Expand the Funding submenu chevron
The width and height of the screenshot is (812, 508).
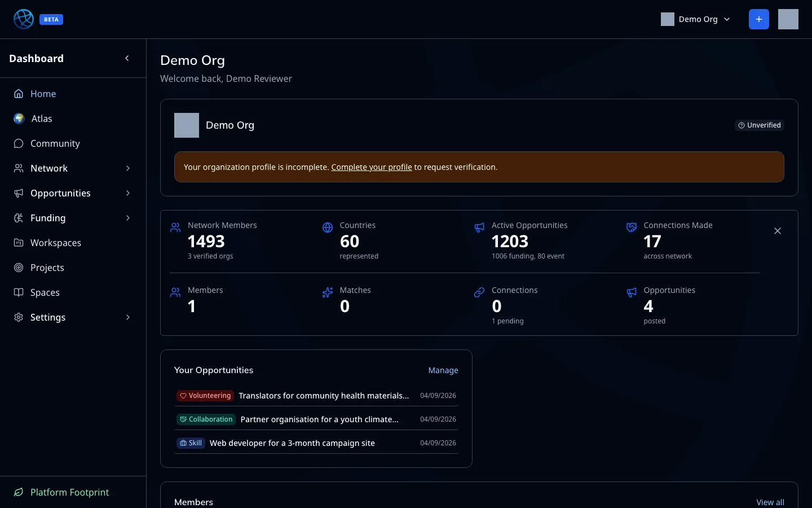[128, 218]
